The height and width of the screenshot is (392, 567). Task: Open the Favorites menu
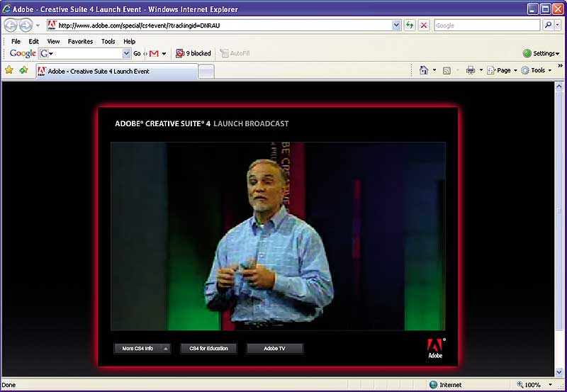click(x=80, y=41)
